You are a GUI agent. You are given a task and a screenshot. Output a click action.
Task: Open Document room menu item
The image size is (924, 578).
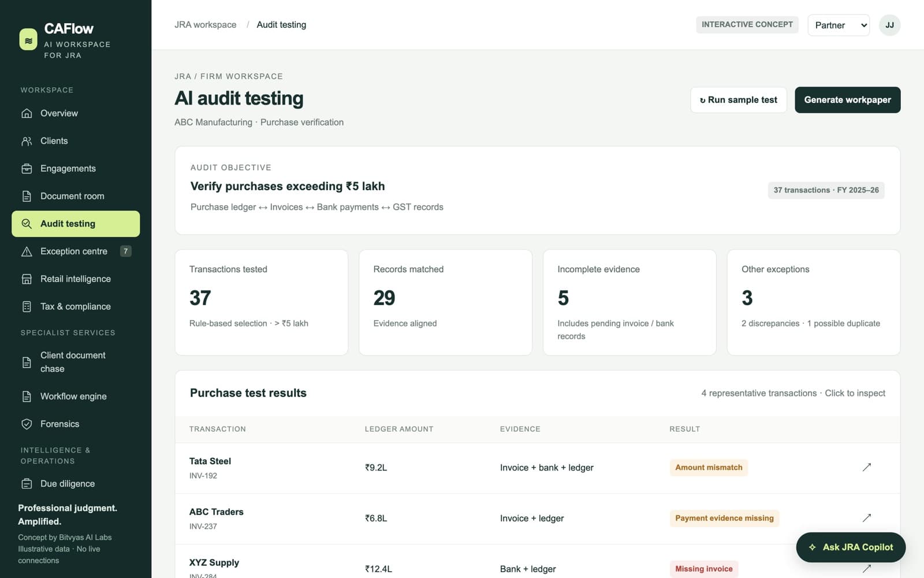click(76, 196)
